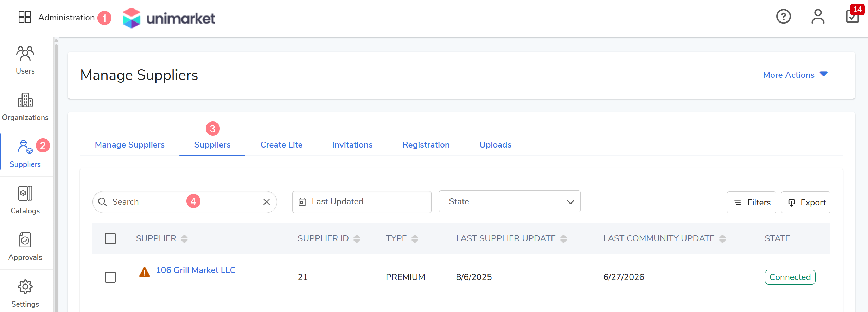Click the Export button

[x=805, y=202]
